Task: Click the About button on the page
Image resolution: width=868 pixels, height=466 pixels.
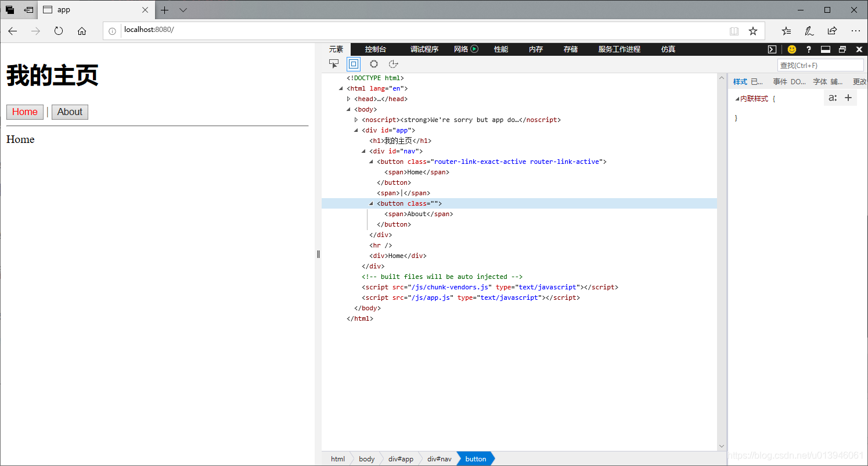Action: [x=70, y=112]
